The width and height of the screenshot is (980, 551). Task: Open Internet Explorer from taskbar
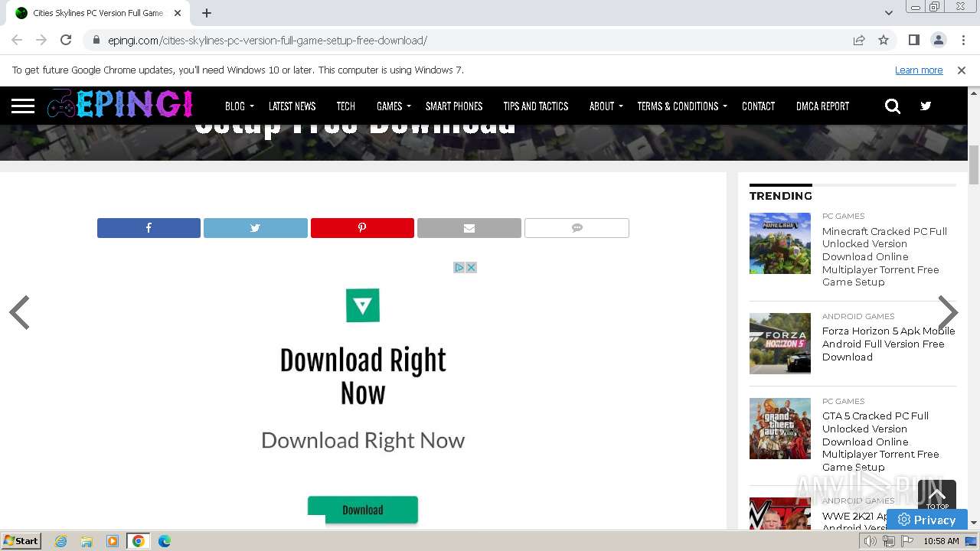pyautogui.click(x=61, y=541)
